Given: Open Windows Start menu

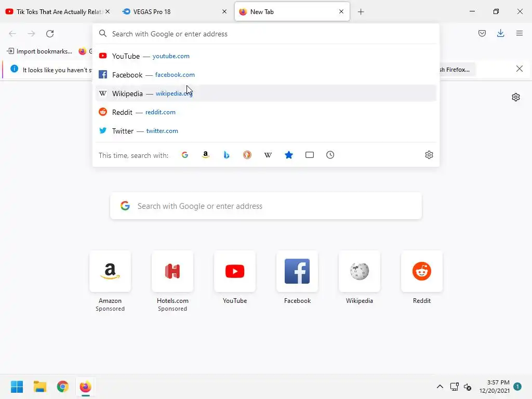Looking at the screenshot, I should point(17,387).
